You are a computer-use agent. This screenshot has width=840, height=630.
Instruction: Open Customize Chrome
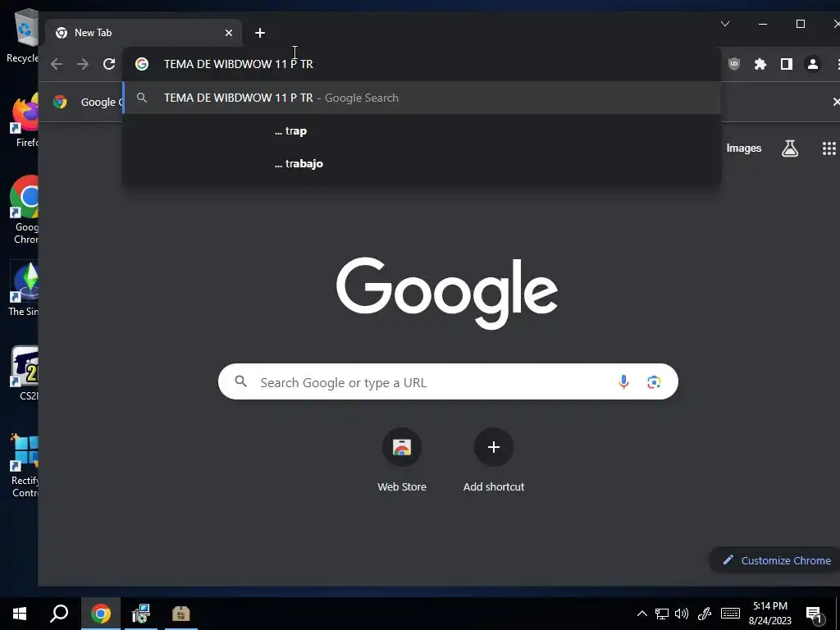coord(777,560)
